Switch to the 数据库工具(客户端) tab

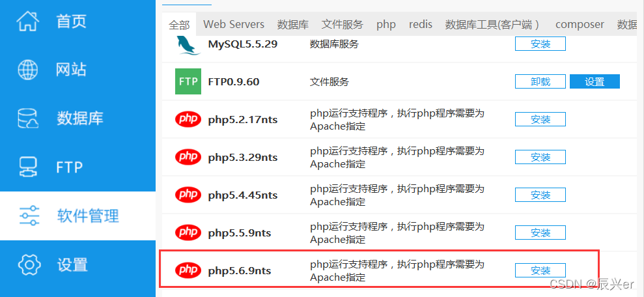coord(492,25)
